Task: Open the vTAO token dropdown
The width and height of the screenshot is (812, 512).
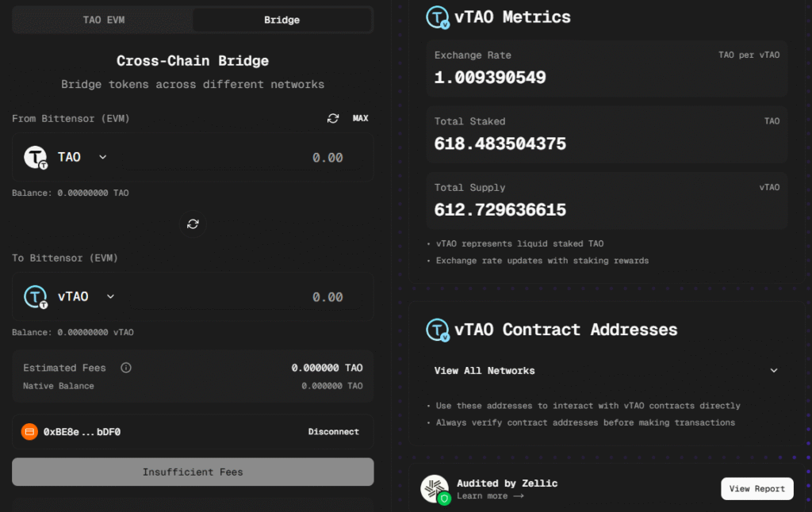Action: (x=110, y=296)
